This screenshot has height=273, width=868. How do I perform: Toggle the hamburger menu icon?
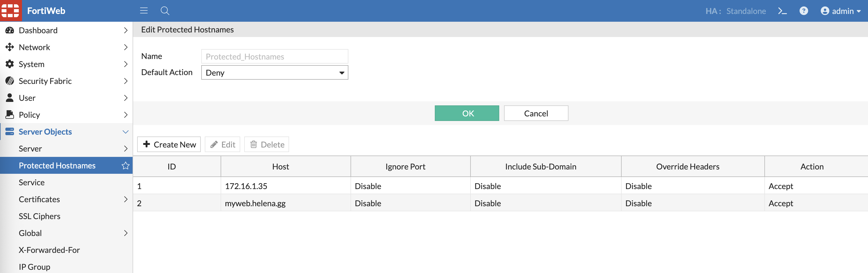point(144,11)
